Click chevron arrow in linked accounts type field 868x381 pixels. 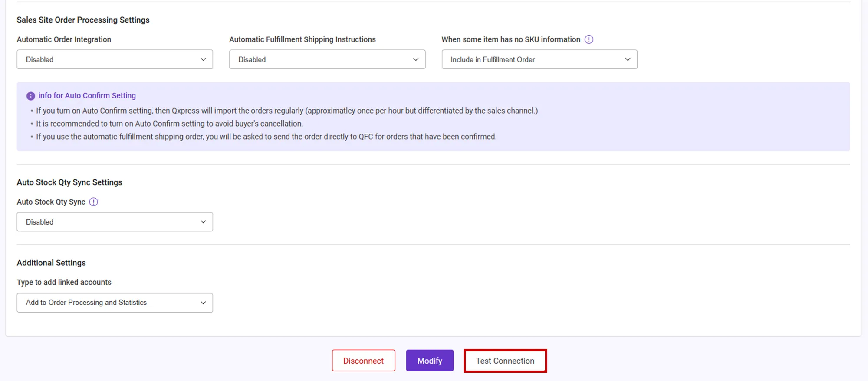tap(203, 303)
